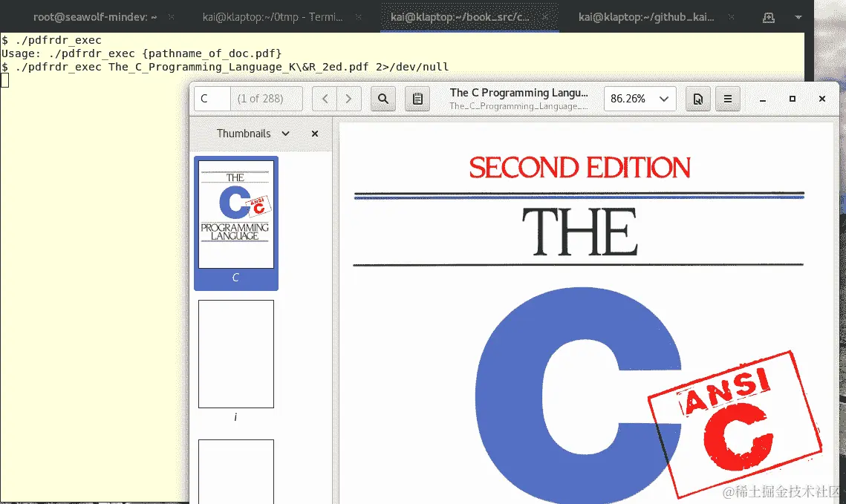
Task: Open terminal tab list dropdown arrow
Action: (x=798, y=17)
